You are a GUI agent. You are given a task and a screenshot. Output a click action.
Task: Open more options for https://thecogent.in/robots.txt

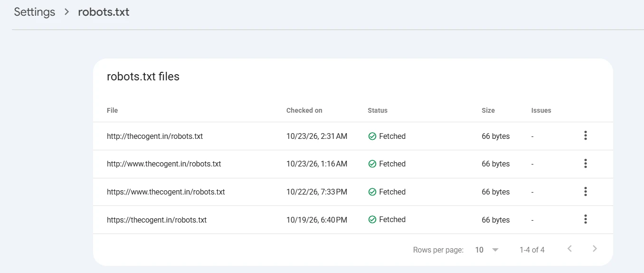(x=586, y=219)
